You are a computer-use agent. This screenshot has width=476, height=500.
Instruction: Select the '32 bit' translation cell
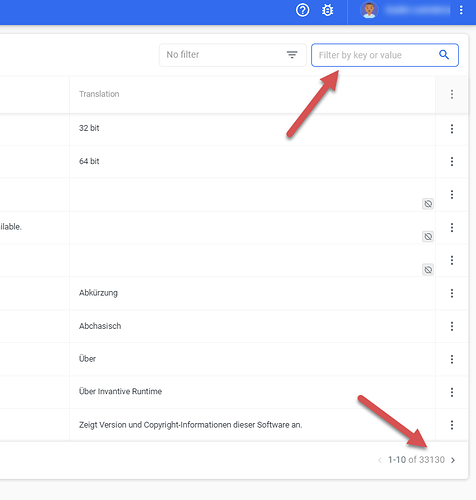[x=252, y=129]
